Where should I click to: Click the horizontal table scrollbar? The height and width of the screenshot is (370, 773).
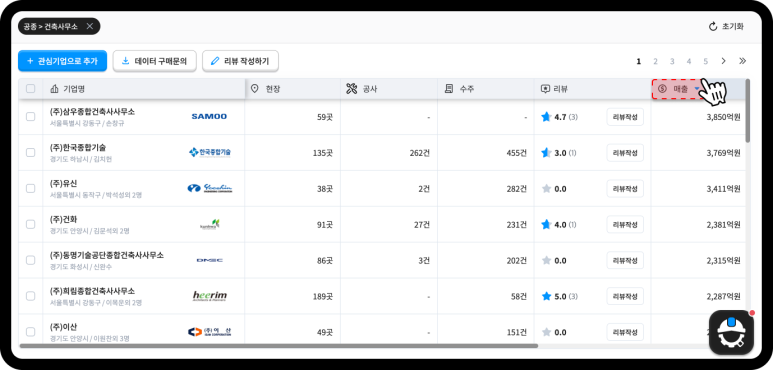coord(279,346)
